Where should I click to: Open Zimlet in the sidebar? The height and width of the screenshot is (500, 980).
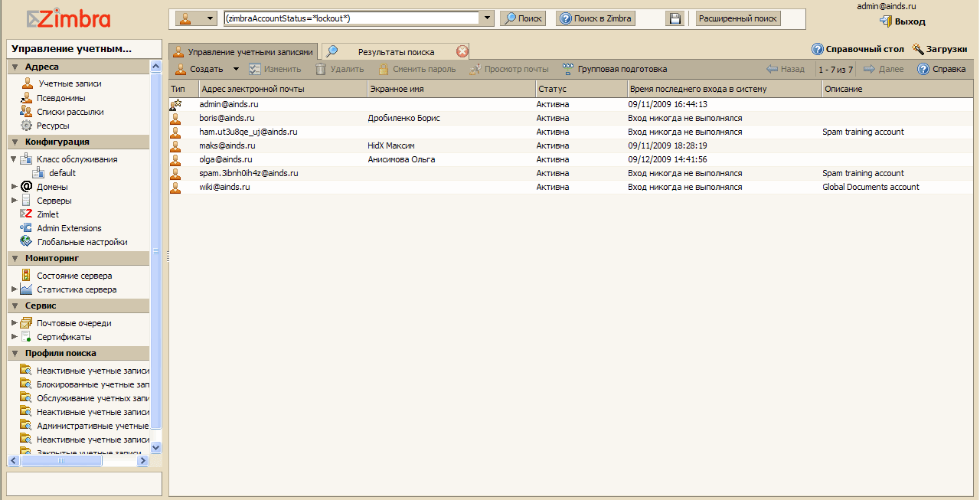click(x=47, y=214)
